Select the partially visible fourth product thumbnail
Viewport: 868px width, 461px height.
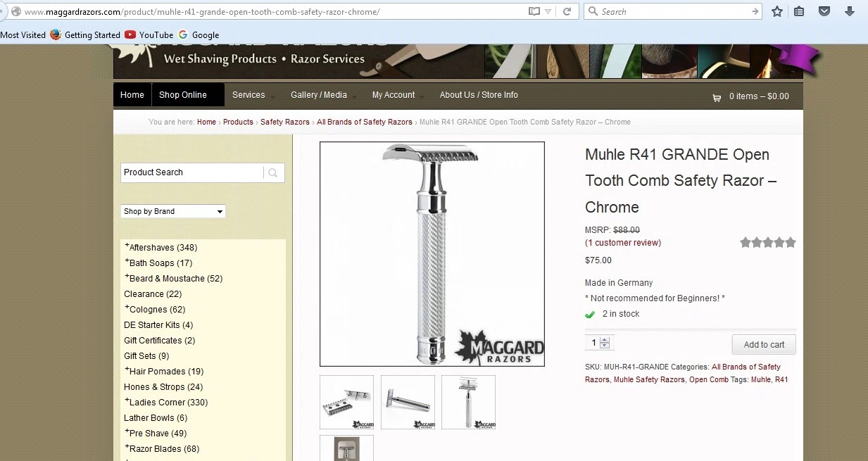[346, 448]
